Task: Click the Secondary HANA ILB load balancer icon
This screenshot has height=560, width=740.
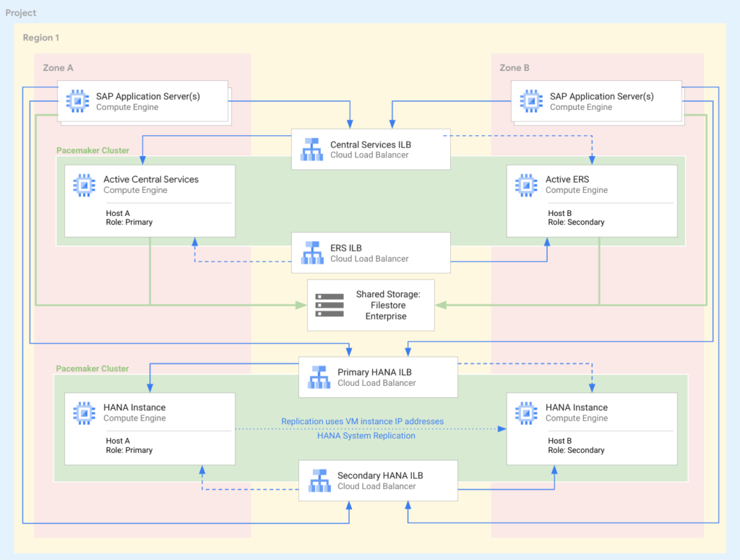Action: point(318,480)
